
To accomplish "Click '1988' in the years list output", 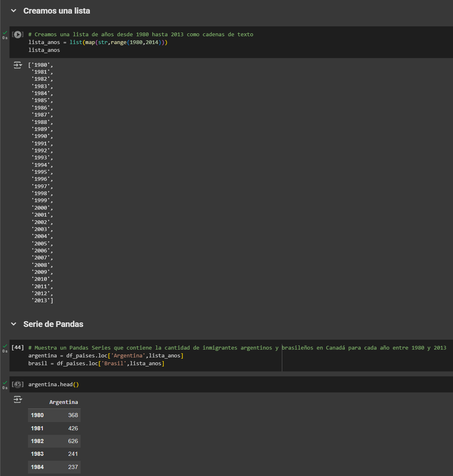I will (x=41, y=122).
